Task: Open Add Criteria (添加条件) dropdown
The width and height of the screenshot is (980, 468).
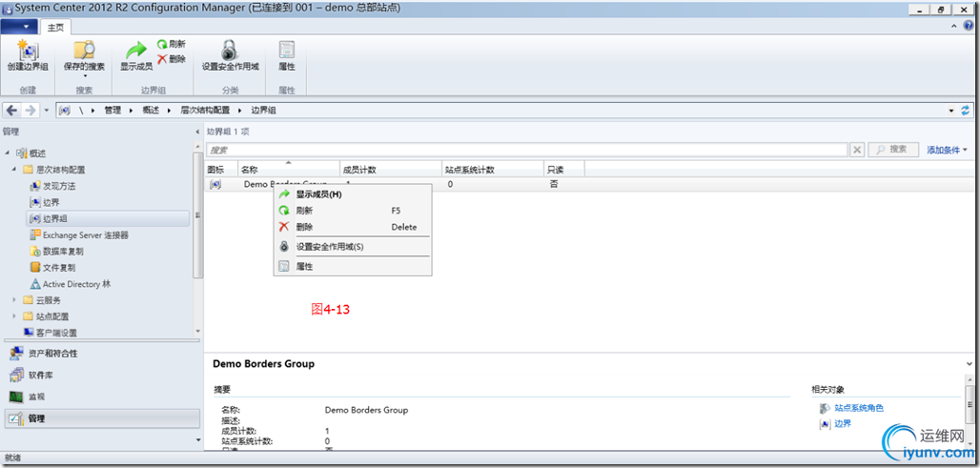Action: (x=947, y=150)
